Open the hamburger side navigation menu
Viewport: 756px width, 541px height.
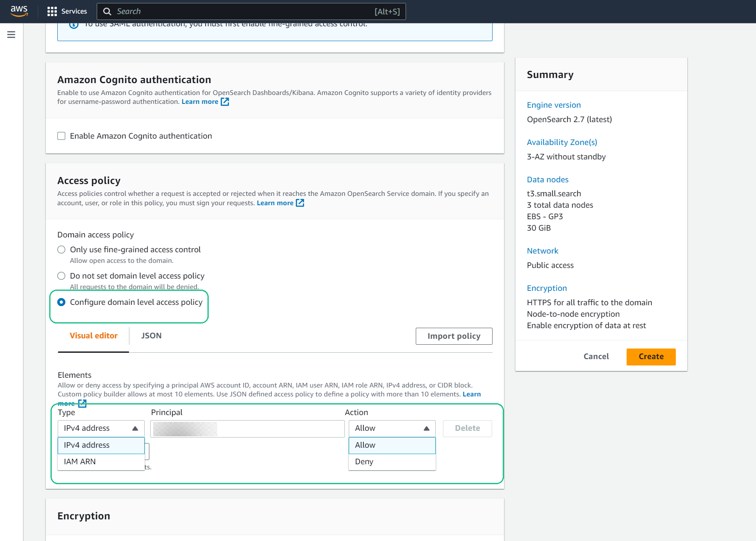click(x=11, y=35)
